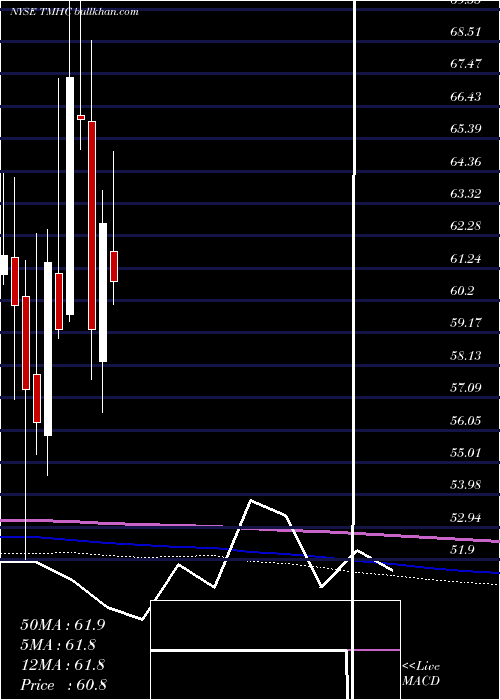Viewport: 500px width, 700px height.
Task: Select the 64.36 price axis label
Action: click(466, 161)
